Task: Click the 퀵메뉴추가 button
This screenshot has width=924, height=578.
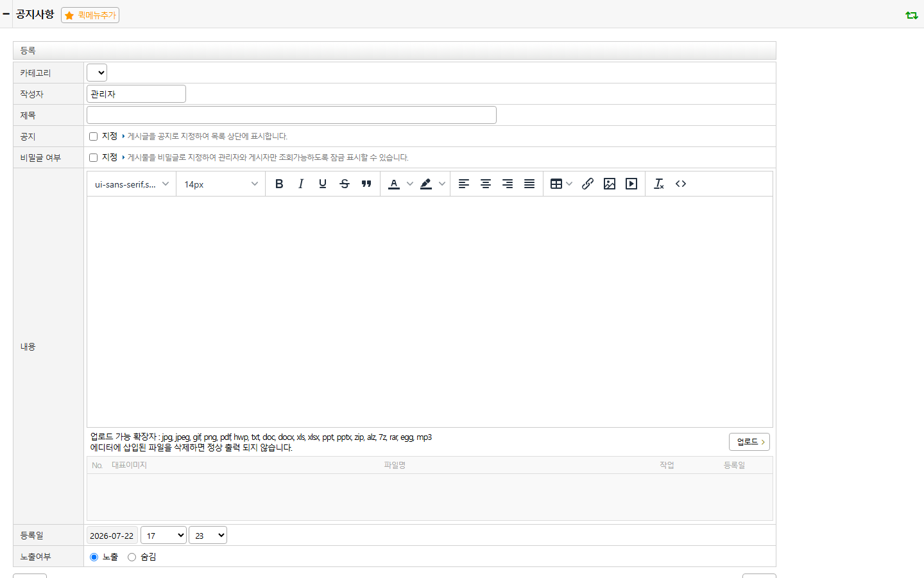Action: pyautogui.click(x=90, y=15)
